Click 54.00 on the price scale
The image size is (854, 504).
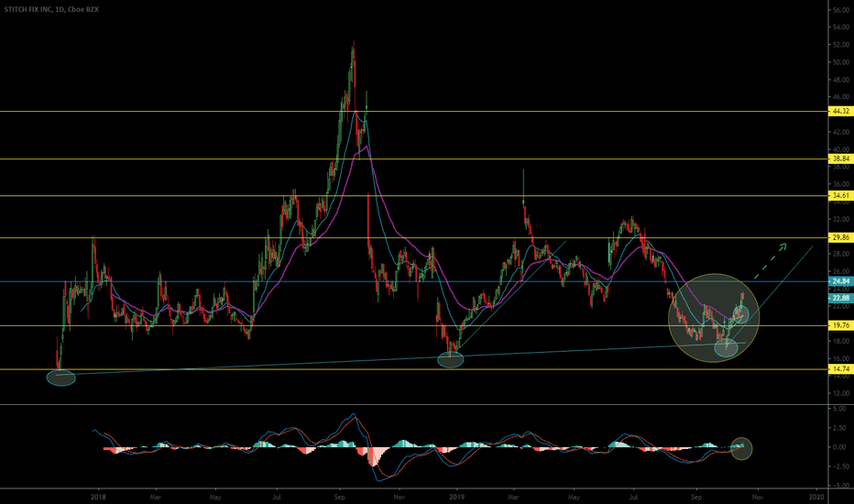(x=840, y=27)
